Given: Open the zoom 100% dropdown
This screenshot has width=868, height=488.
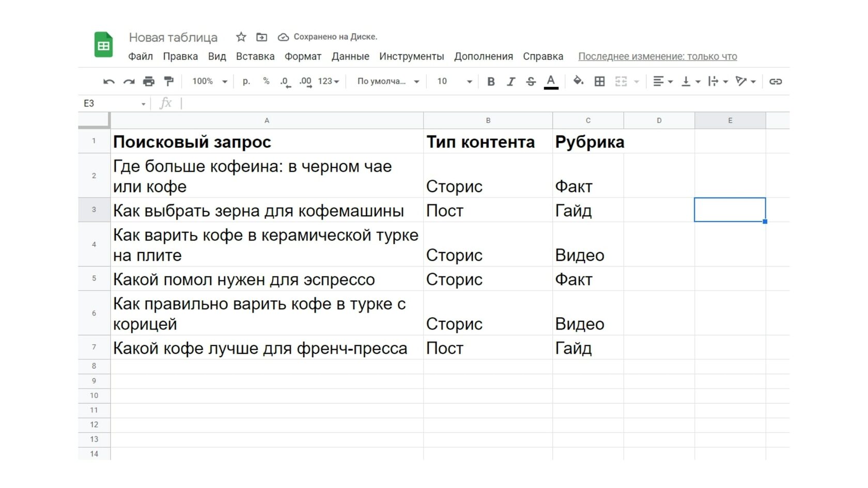Looking at the screenshot, I should [210, 82].
